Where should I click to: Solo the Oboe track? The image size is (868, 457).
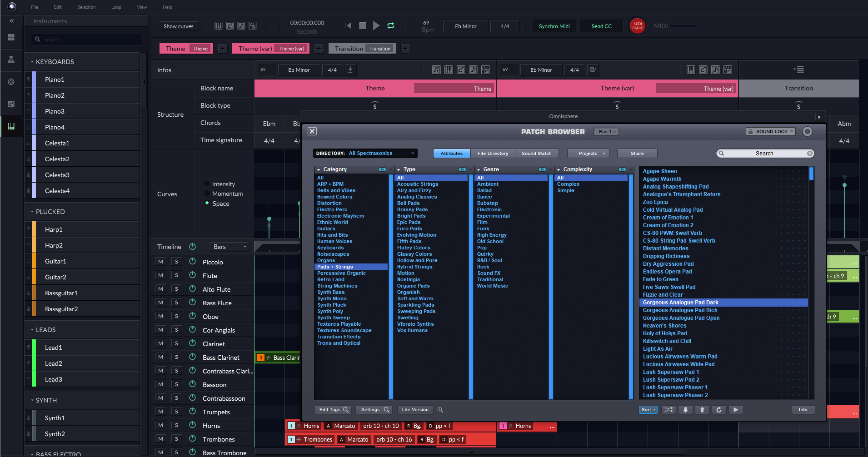pyautogui.click(x=176, y=316)
